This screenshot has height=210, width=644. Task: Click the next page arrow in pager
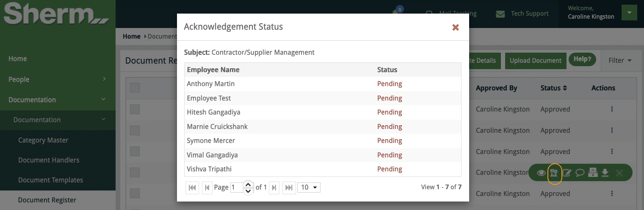coord(274,188)
